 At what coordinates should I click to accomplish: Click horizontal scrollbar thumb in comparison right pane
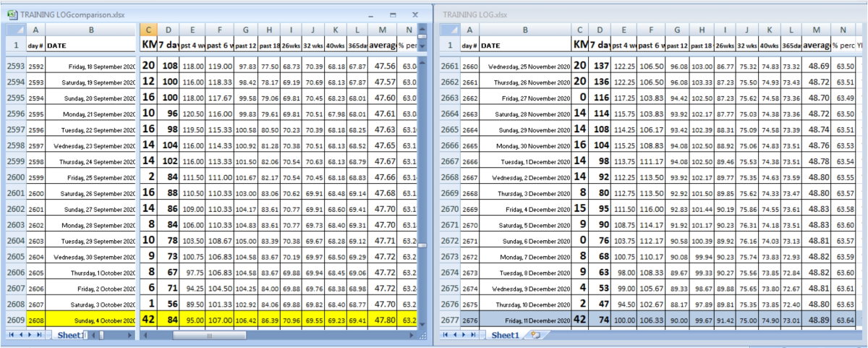click(208, 335)
